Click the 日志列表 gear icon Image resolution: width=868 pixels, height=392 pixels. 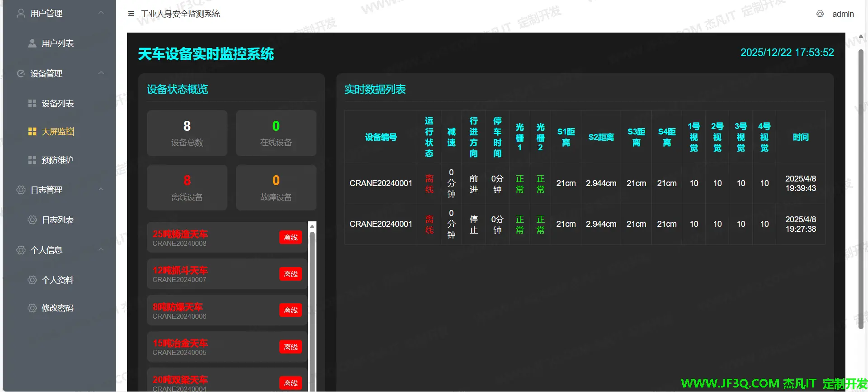click(x=32, y=220)
